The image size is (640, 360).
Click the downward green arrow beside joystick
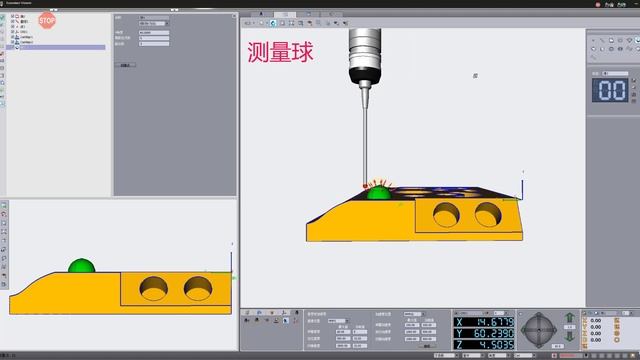pos(570,337)
